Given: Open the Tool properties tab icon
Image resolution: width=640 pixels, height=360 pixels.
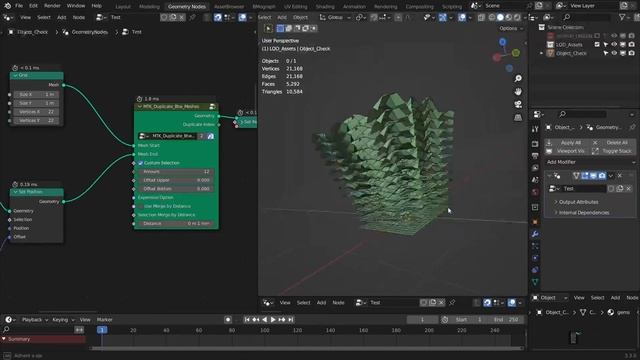Looking at the screenshot, I should pyautogui.click(x=535, y=129).
